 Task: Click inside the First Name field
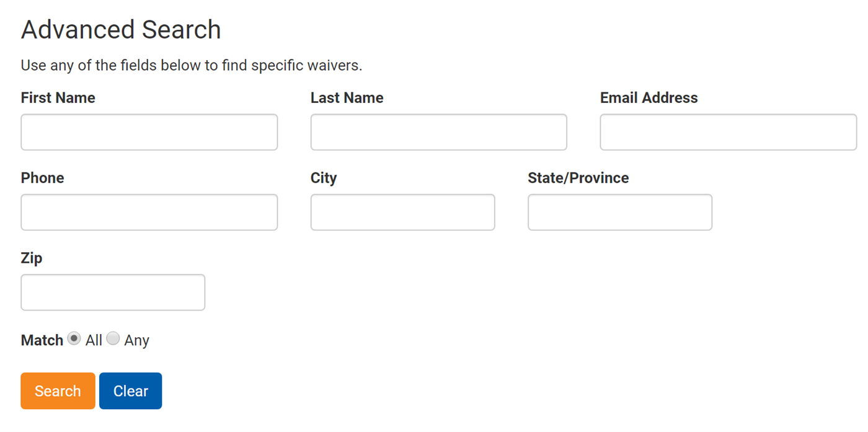[149, 132]
